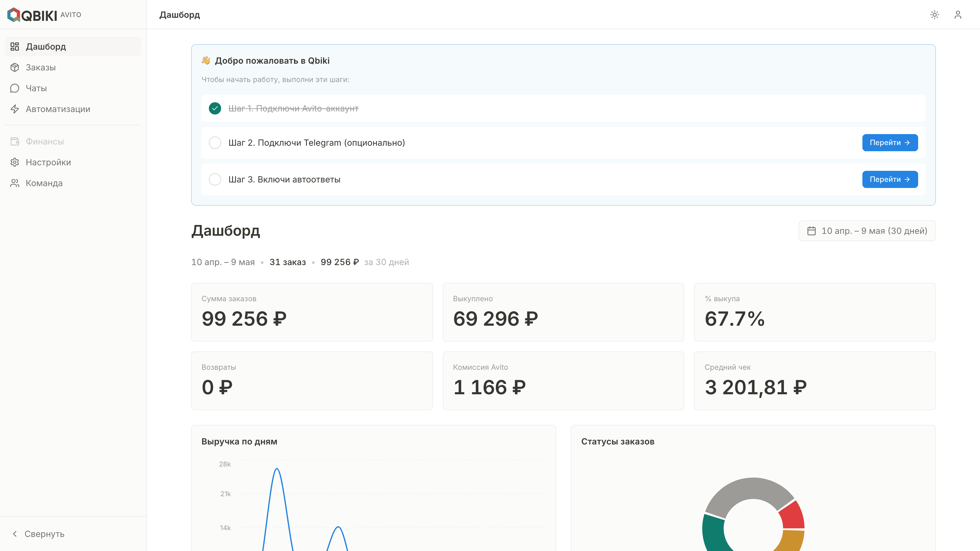The height and width of the screenshot is (551, 980).
Task: Click the Возвраты 0 ₽ card
Action: pyautogui.click(x=312, y=380)
